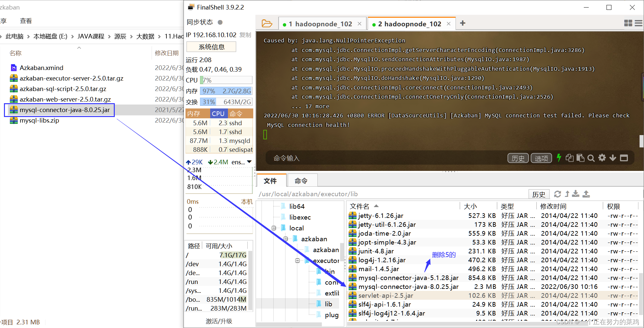Expand breadcrumb chevron after 大数据
This screenshot has height=328, width=644.
tap(159, 36)
